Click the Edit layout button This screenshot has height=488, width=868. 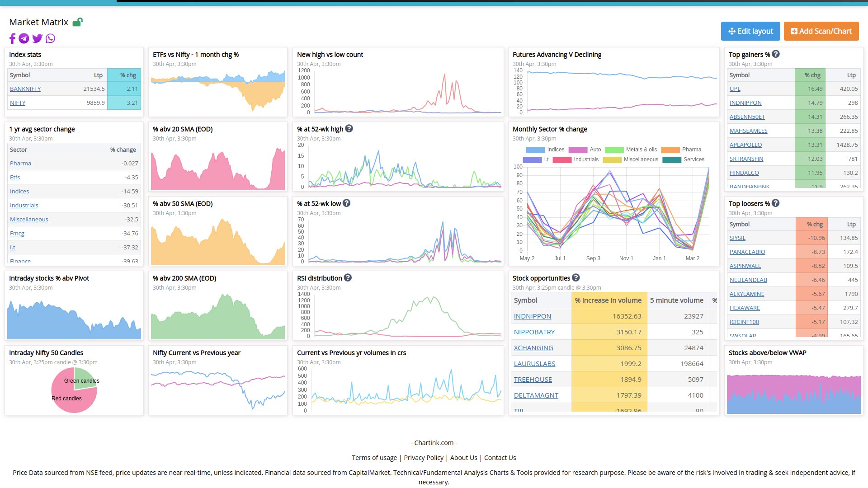(x=750, y=31)
